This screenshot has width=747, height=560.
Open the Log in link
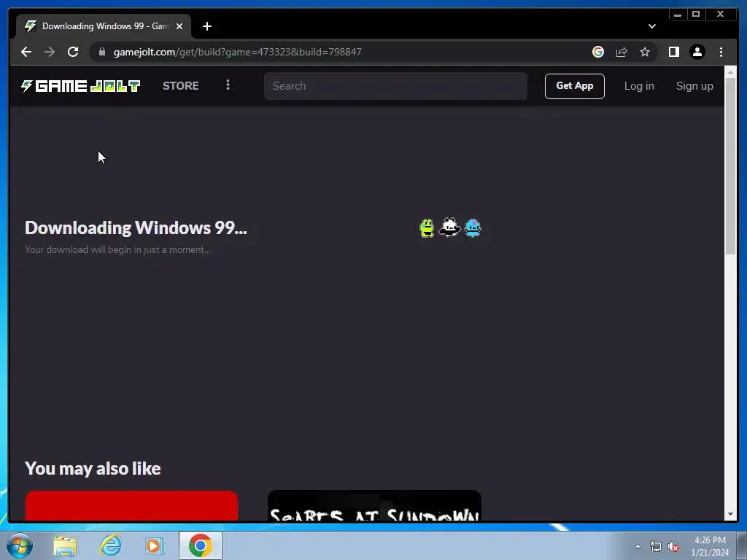tap(639, 86)
